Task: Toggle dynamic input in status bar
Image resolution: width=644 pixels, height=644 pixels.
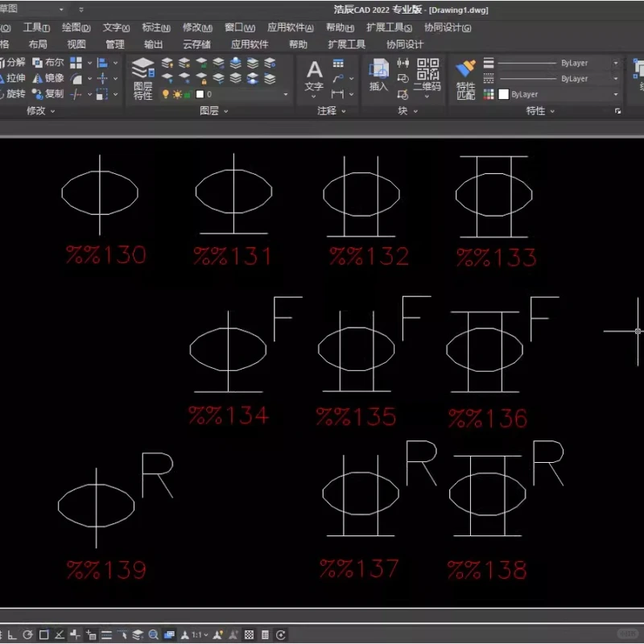Action: (90, 635)
